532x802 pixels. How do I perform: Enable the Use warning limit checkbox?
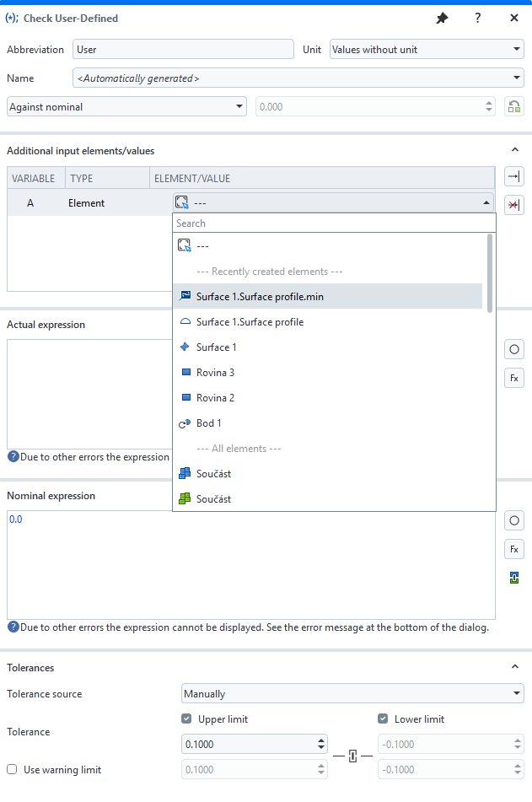(13, 769)
